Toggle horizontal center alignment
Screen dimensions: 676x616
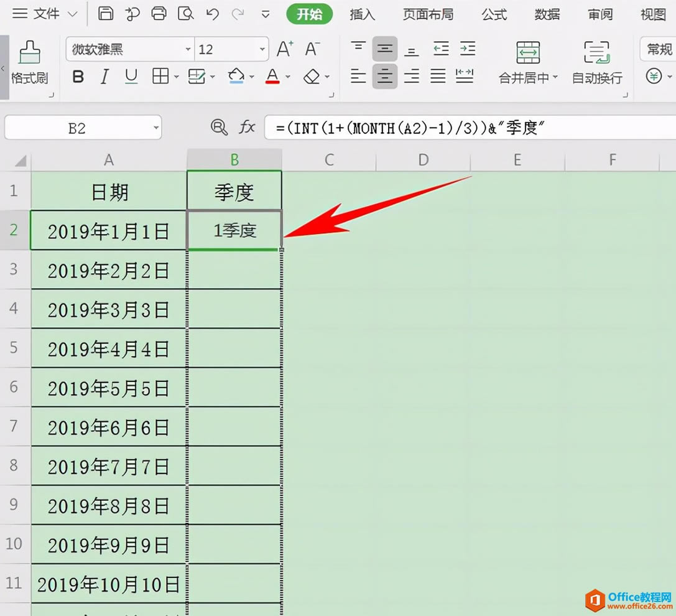384,76
